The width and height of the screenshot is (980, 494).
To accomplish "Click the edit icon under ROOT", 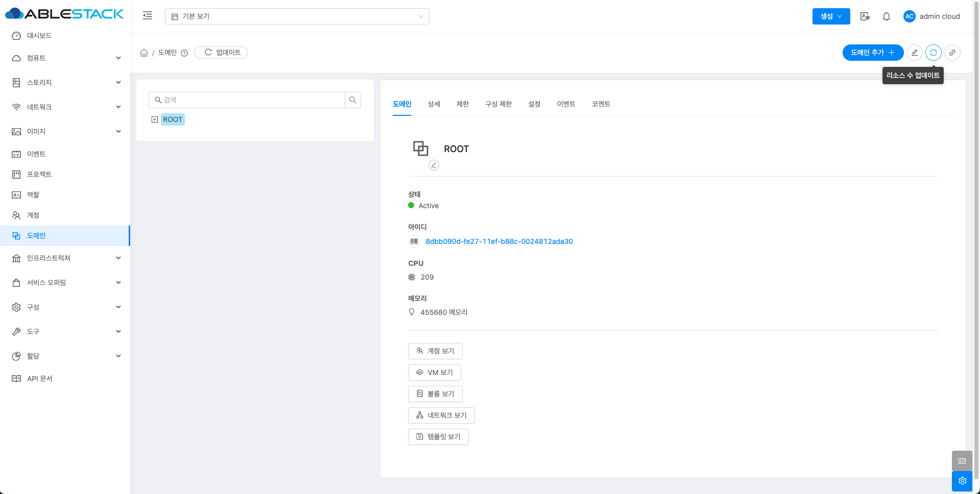I will pos(434,165).
